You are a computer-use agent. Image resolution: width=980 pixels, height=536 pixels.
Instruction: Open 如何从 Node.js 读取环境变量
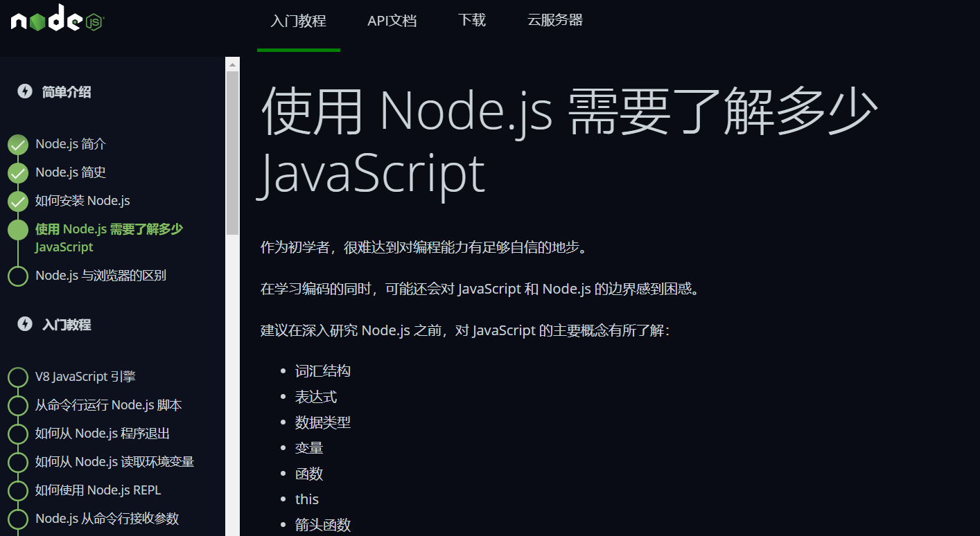(x=114, y=462)
